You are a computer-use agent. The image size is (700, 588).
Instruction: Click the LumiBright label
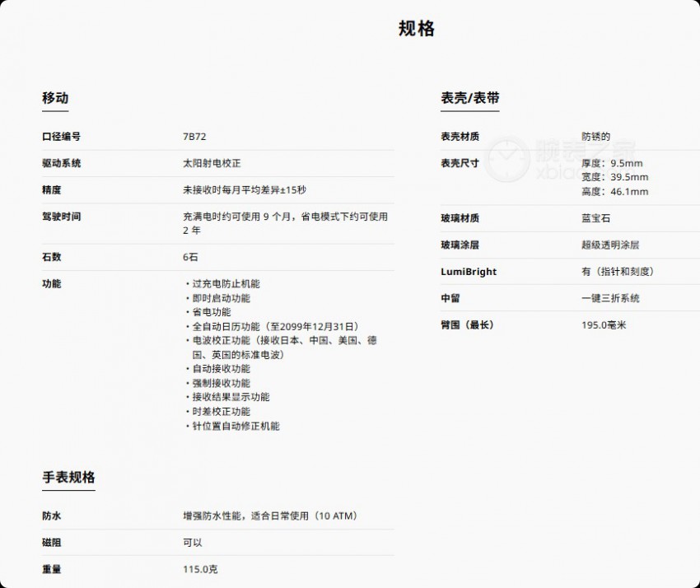coord(469,272)
